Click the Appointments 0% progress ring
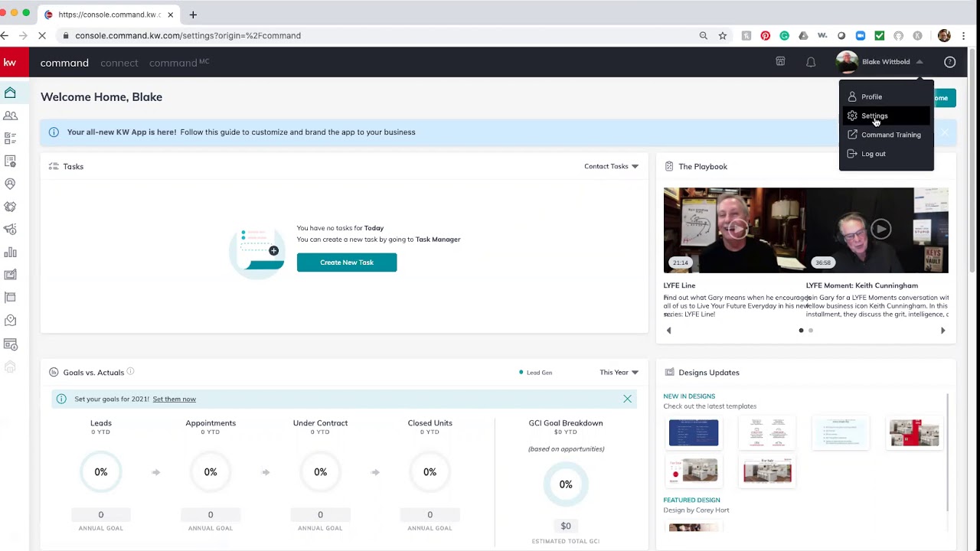The height and width of the screenshot is (551, 980). (x=211, y=472)
